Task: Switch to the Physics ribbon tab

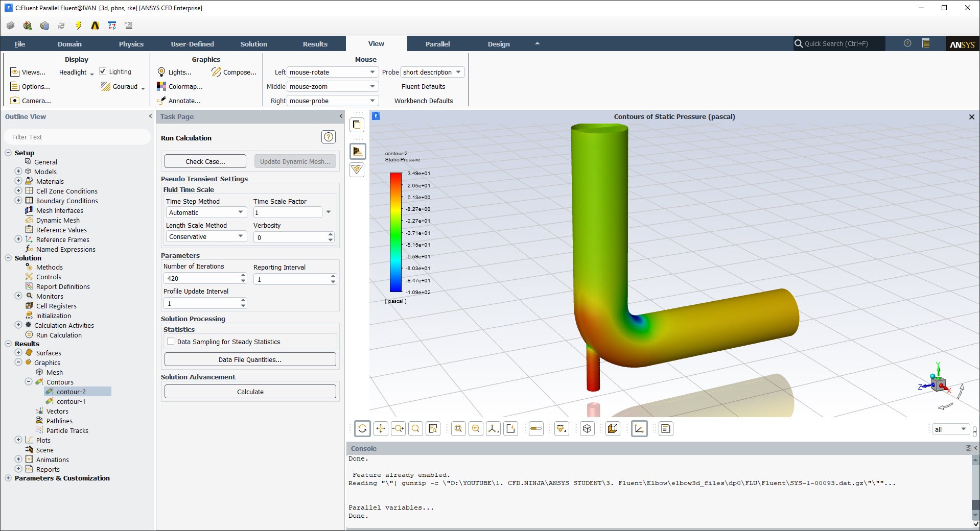Action: (131, 44)
